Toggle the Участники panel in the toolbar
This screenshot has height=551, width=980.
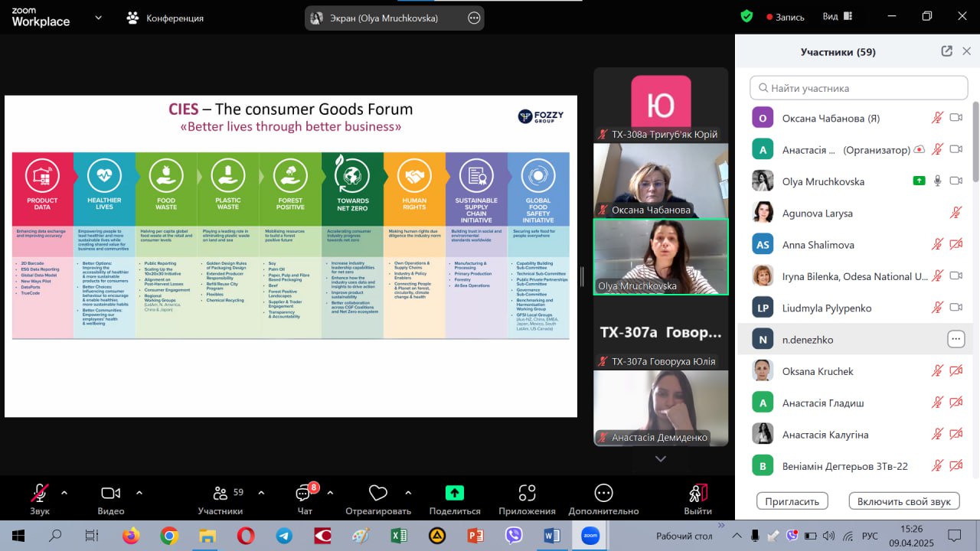click(x=220, y=499)
